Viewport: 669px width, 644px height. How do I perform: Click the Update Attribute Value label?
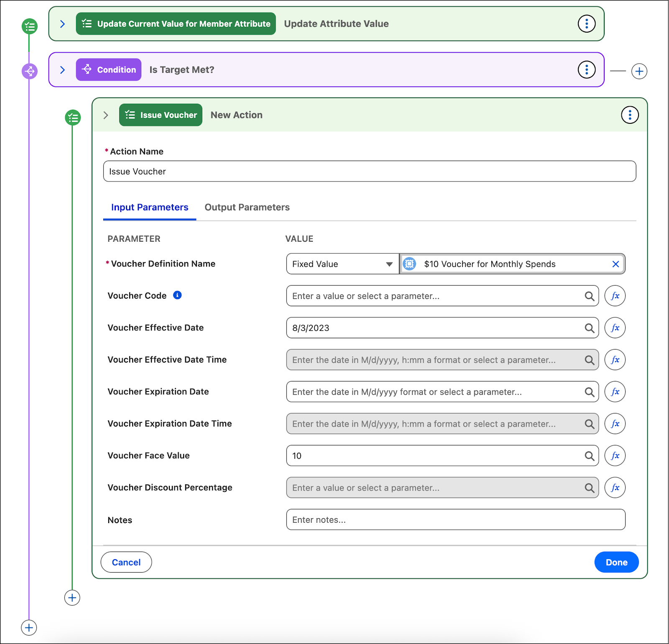[337, 24]
